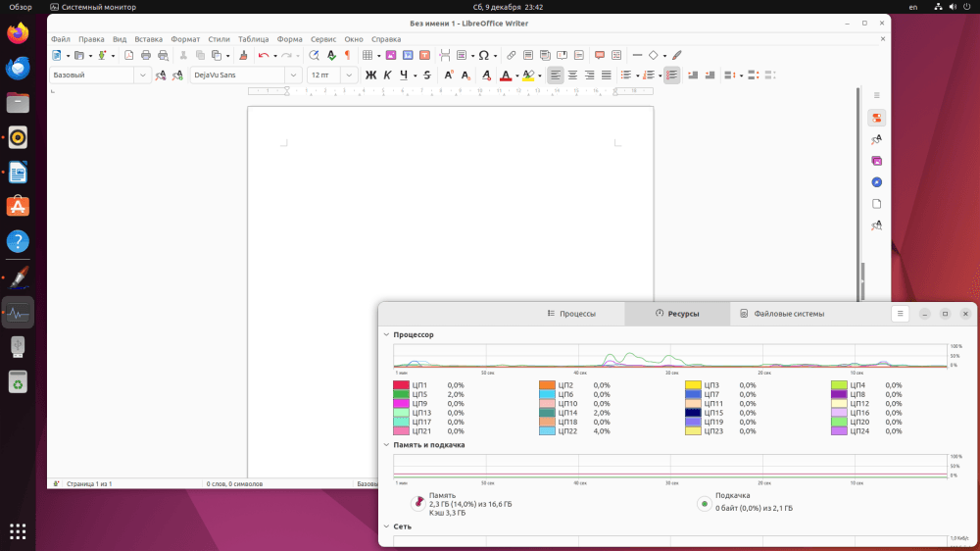Click the Print icon in Writer toolbar
Image resolution: width=980 pixels, height=551 pixels.
[x=146, y=55]
